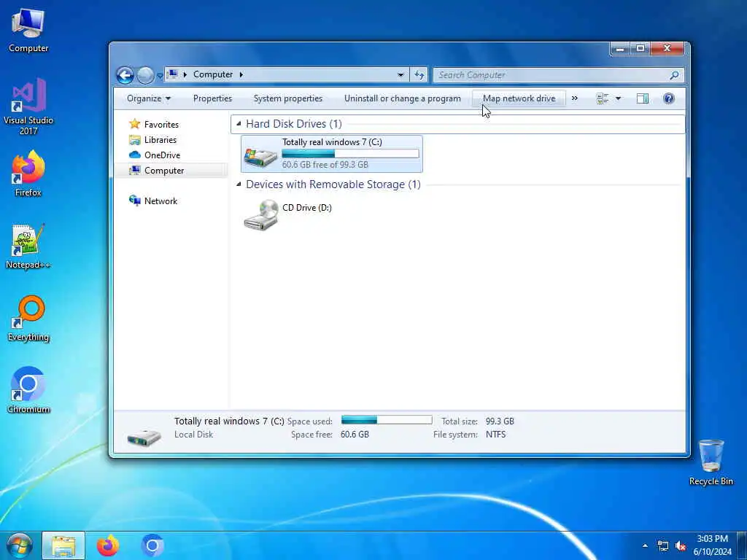Click the Total size 99.3 GB value
This screenshot has height=560, width=747.
pyautogui.click(x=500, y=421)
